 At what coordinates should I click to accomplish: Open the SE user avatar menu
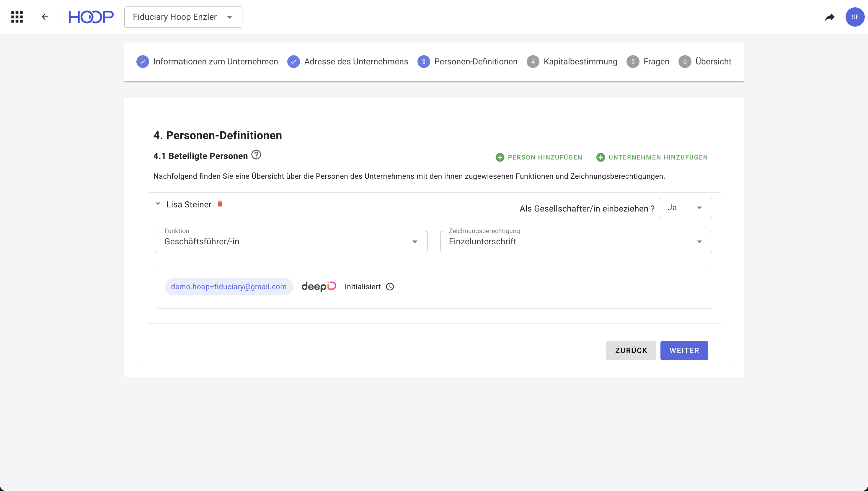pyautogui.click(x=855, y=17)
